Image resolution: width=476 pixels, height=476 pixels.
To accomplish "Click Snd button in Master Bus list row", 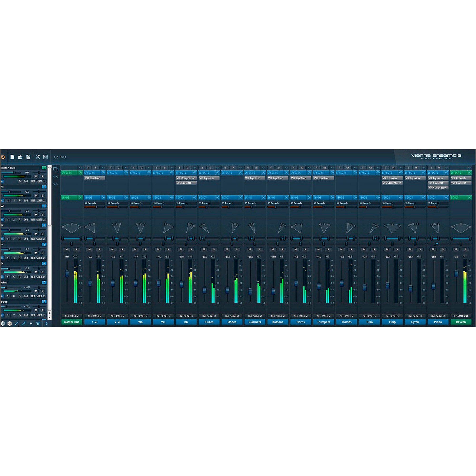I will coord(26,181).
